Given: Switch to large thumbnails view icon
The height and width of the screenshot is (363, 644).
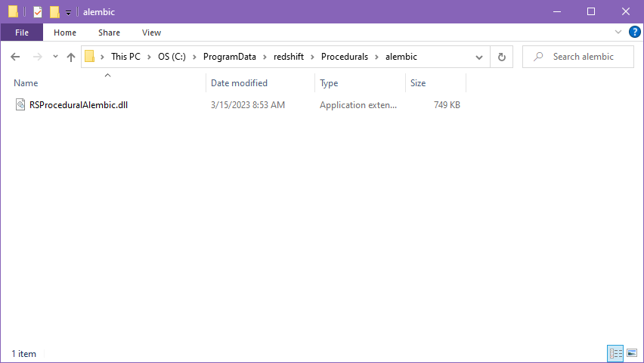Looking at the screenshot, I should pyautogui.click(x=632, y=353).
